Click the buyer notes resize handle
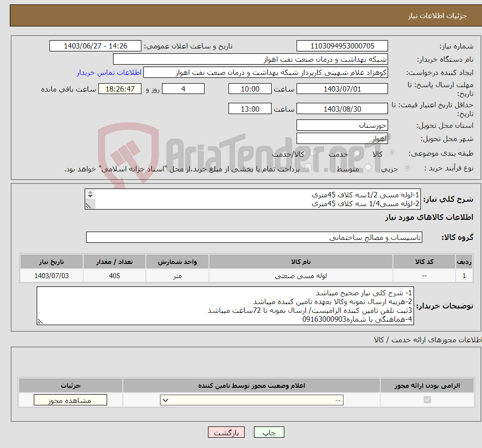This screenshot has height=448, width=482. (40, 322)
